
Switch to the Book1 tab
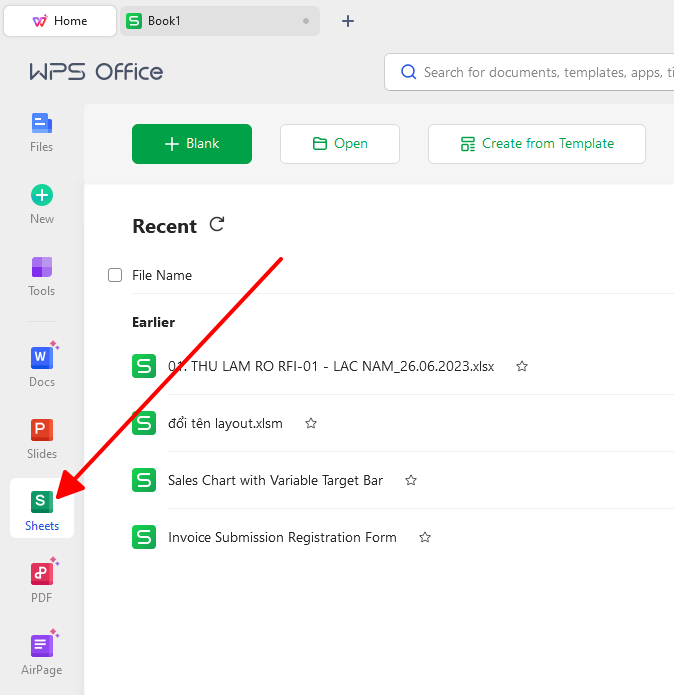click(220, 21)
